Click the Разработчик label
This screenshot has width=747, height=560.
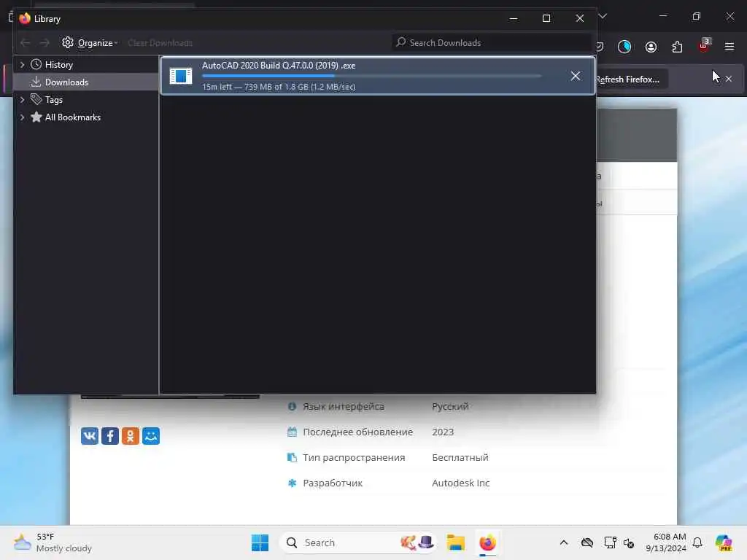pos(333,483)
